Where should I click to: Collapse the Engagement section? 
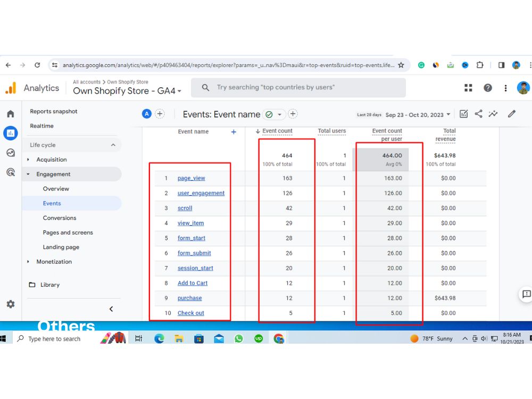tap(28, 174)
